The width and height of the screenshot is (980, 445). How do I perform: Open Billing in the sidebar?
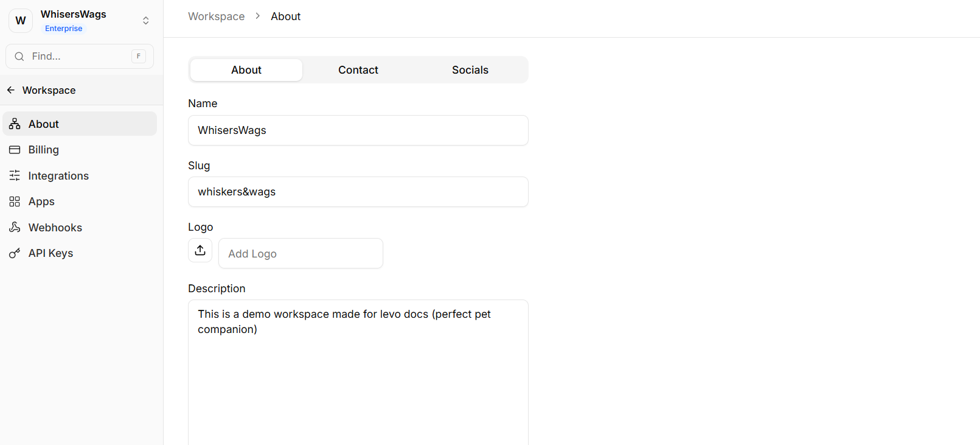tap(44, 150)
